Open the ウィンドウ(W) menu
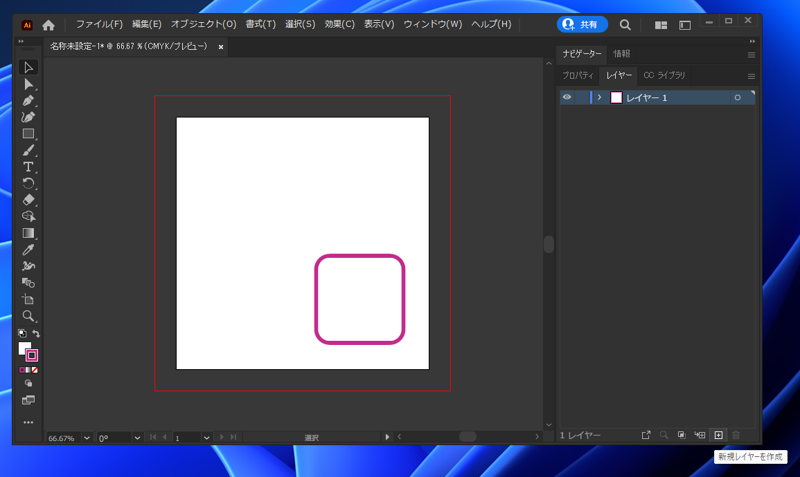Image resolution: width=800 pixels, height=477 pixels. point(433,24)
